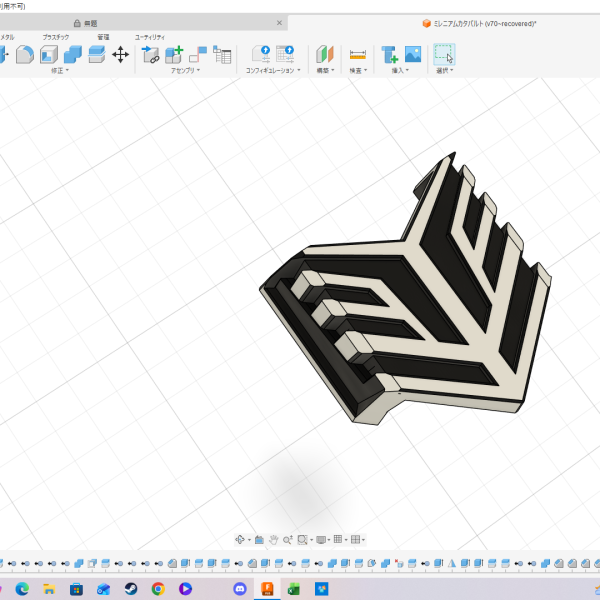Screen dimensions: 600x600
Task: Open Steam from the Windows taskbar
Action: point(130,589)
